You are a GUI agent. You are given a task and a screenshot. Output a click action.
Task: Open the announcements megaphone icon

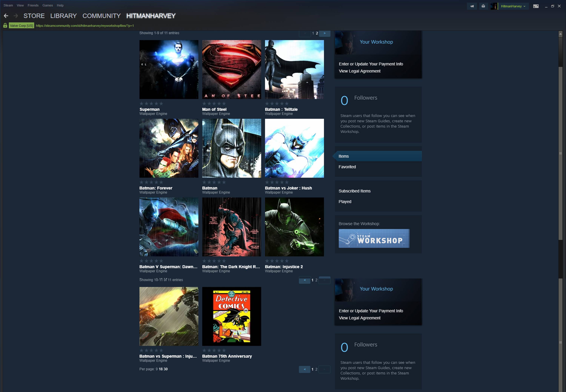pyautogui.click(x=472, y=6)
